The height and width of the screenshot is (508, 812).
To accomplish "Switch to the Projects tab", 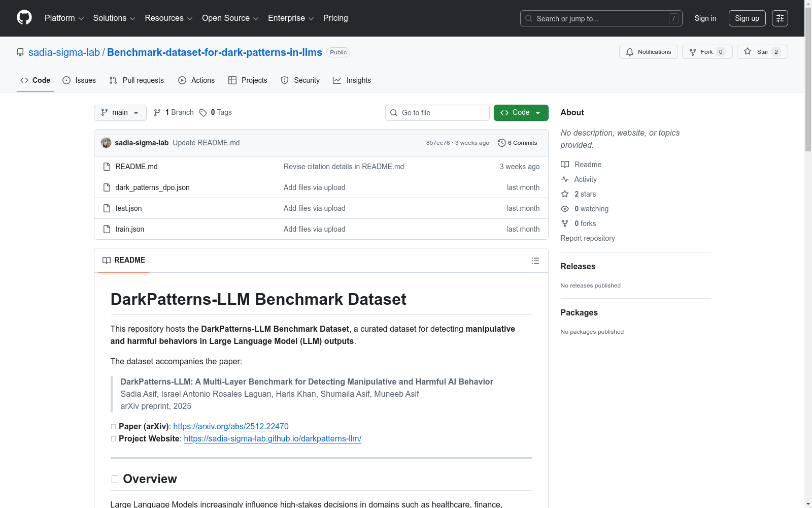I will pyautogui.click(x=248, y=80).
